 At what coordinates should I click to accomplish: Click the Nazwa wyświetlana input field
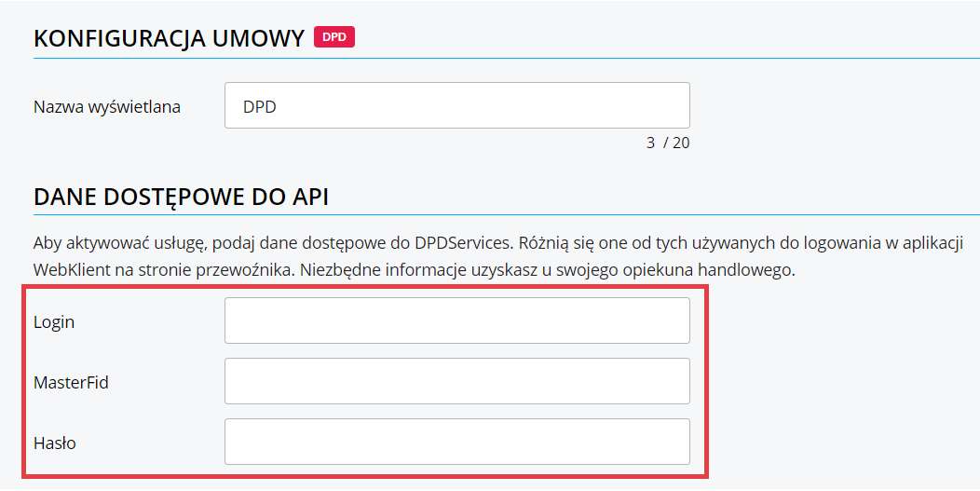(x=456, y=105)
